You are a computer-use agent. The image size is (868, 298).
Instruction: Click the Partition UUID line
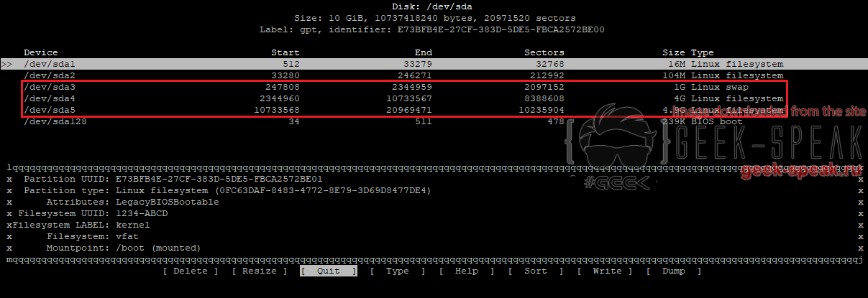(173, 179)
